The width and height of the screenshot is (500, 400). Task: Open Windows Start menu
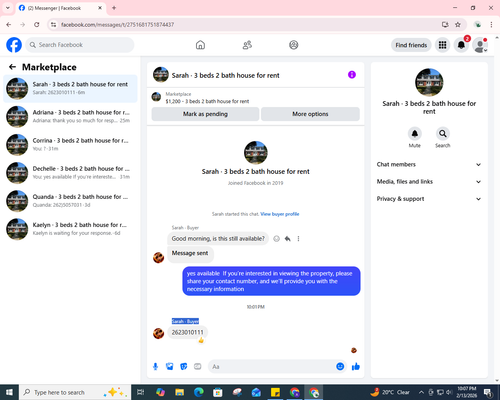click(x=9, y=392)
